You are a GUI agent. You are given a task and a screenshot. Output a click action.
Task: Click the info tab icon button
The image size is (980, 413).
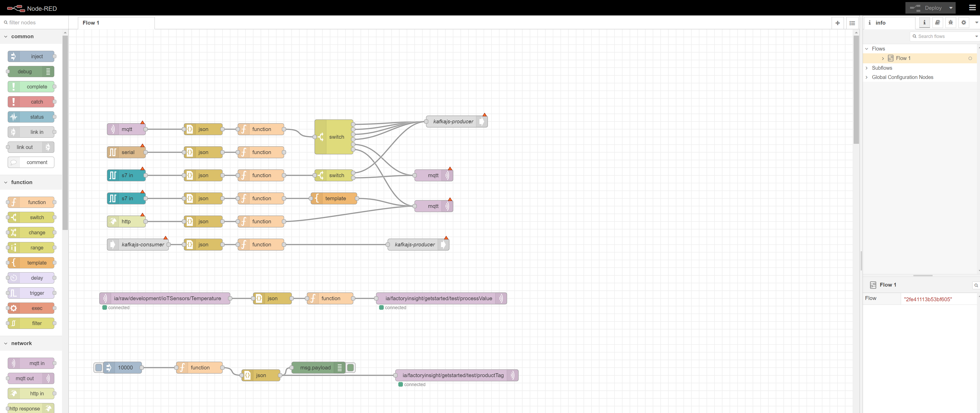coord(924,23)
